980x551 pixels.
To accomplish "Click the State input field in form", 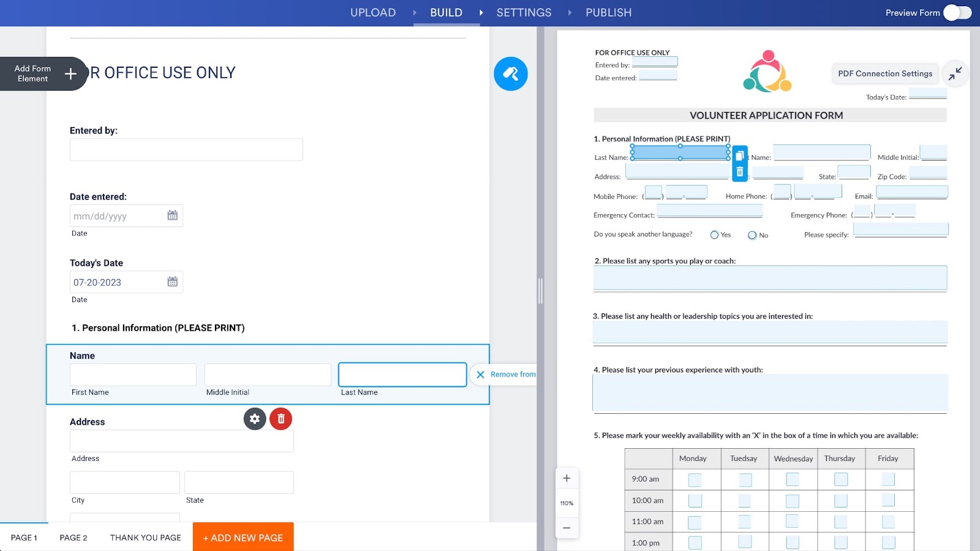I will click(239, 482).
